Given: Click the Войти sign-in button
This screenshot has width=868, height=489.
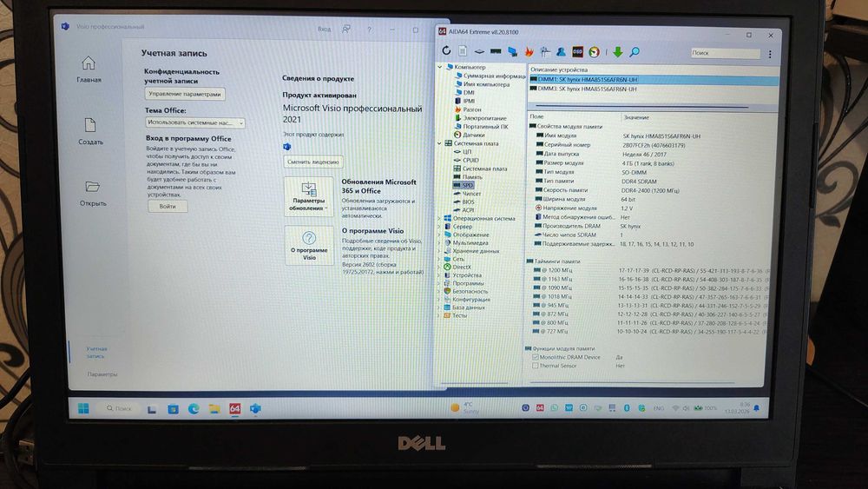Looking at the screenshot, I should point(168,206).
